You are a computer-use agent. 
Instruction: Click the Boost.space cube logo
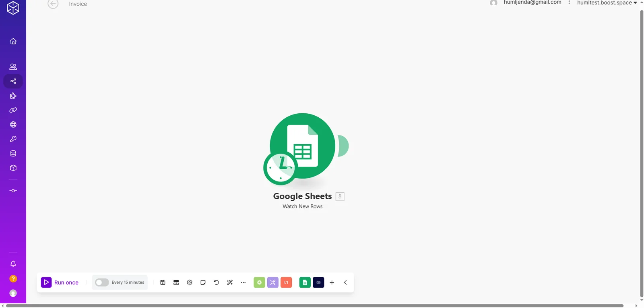coord(13,8)
